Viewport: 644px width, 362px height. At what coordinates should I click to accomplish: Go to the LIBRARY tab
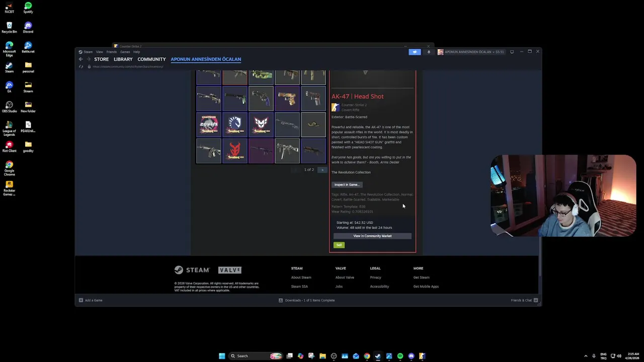[123, 59]
